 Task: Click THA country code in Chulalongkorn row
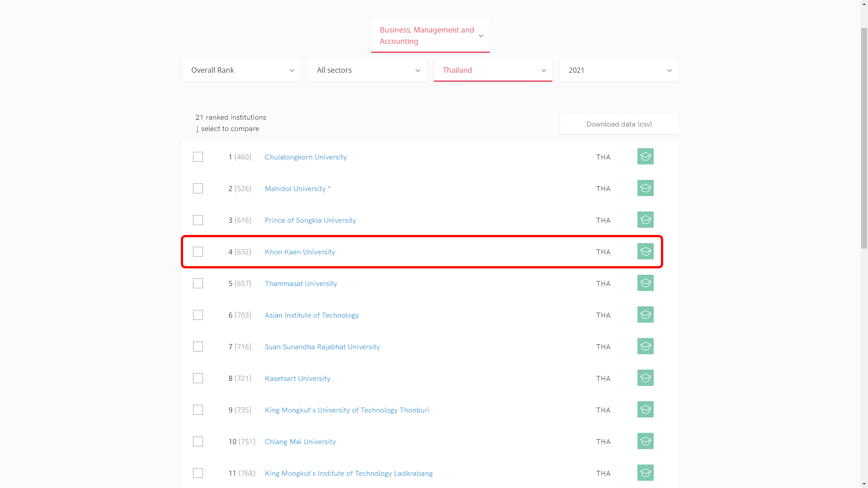coord(603,157)
